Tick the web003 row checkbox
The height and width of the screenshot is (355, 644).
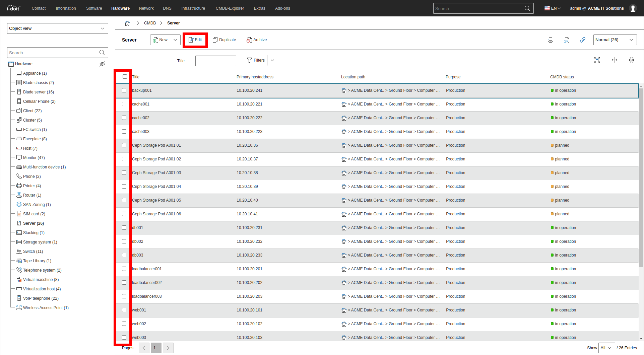pyautogui.click(x=124, y=338)
